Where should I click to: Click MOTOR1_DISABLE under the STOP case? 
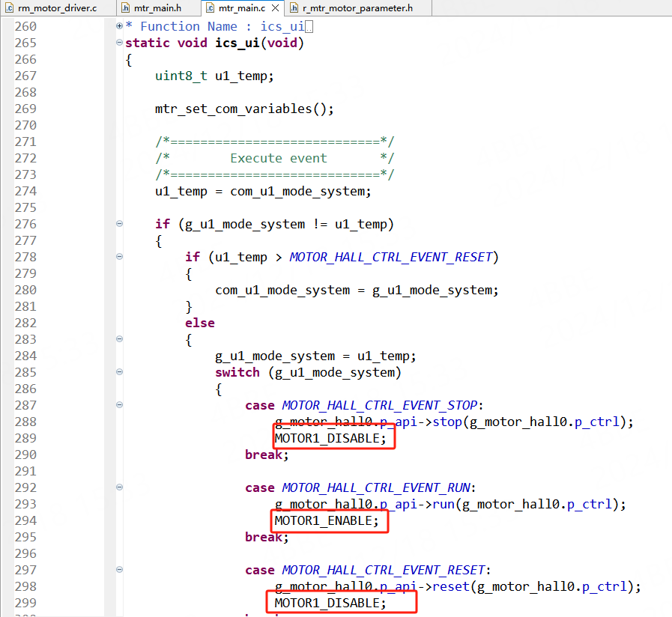click(330, 438)
